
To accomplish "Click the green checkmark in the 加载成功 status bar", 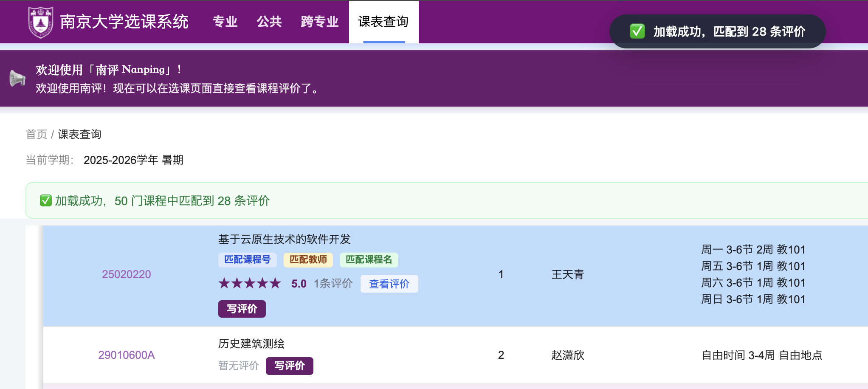I will (x=45, y=200).
